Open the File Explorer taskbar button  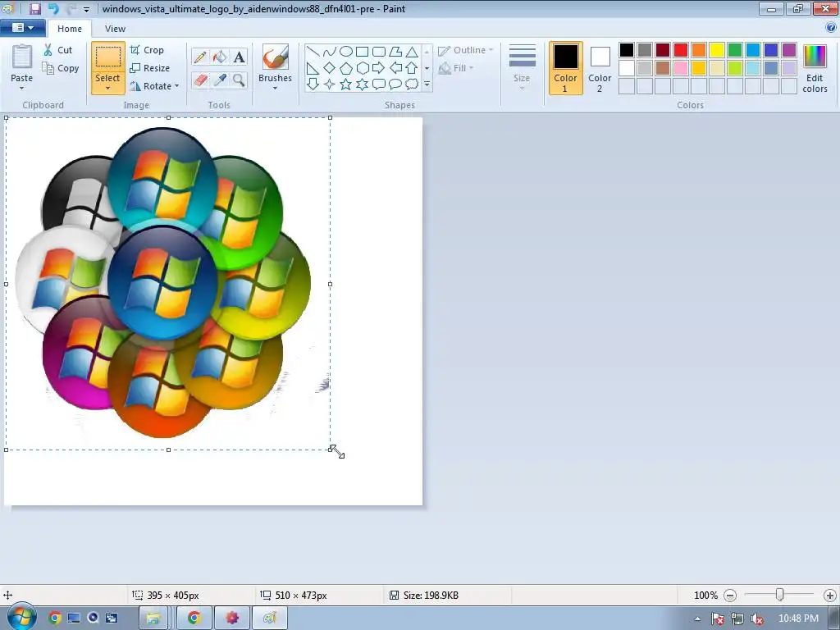pyautogui.click(x=153, y=619)
